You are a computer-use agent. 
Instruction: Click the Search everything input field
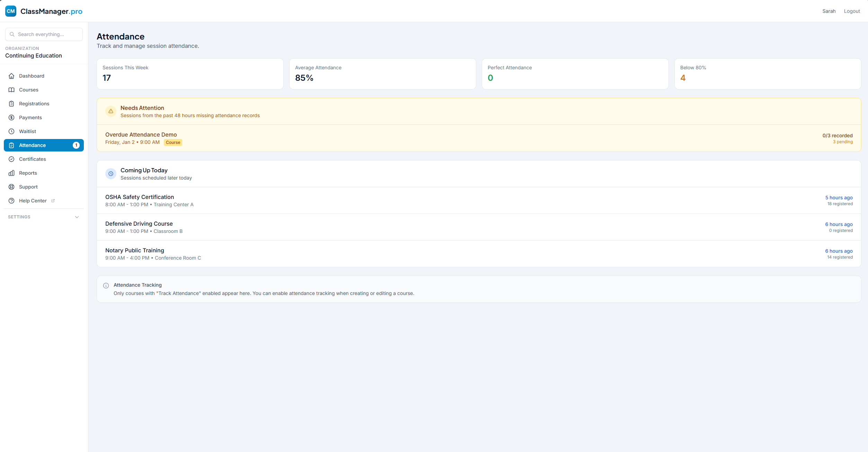(x=44, y=34)
